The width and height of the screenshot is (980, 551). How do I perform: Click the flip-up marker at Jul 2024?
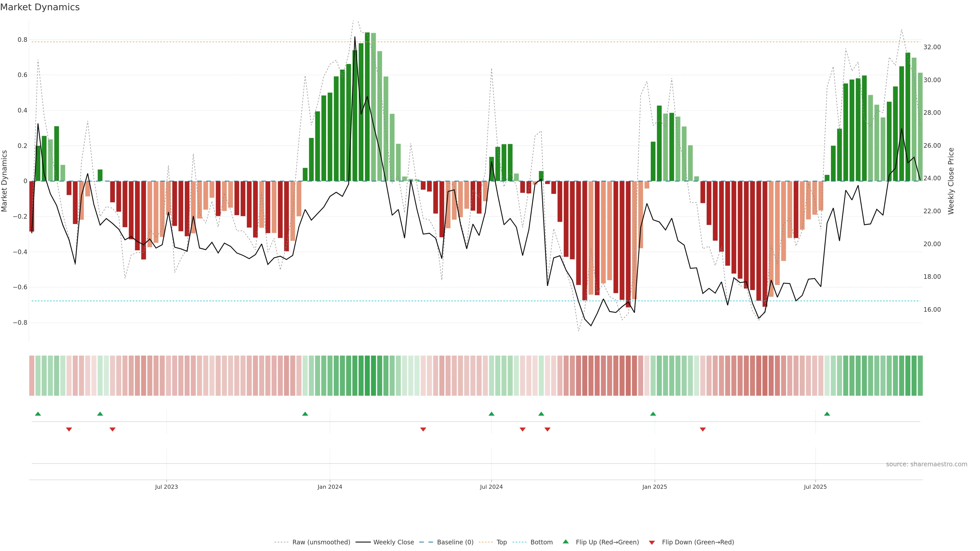point(492,414)
